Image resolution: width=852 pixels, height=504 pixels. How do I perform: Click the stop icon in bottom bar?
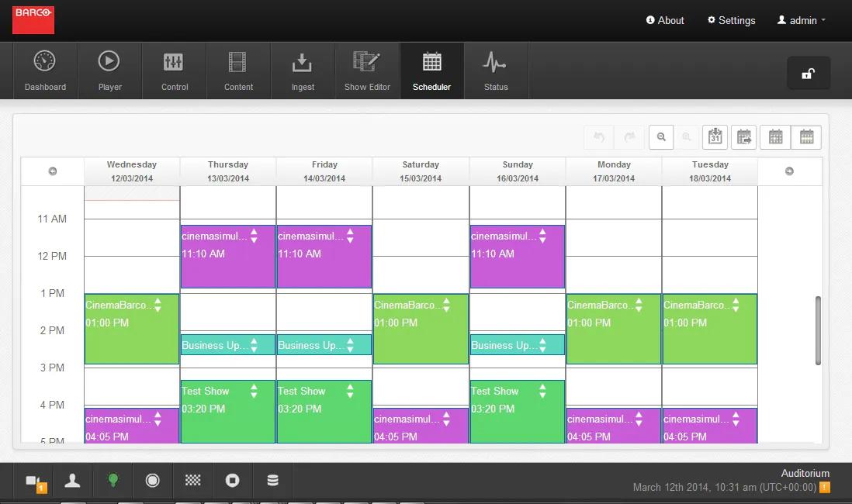click(232, 481)
